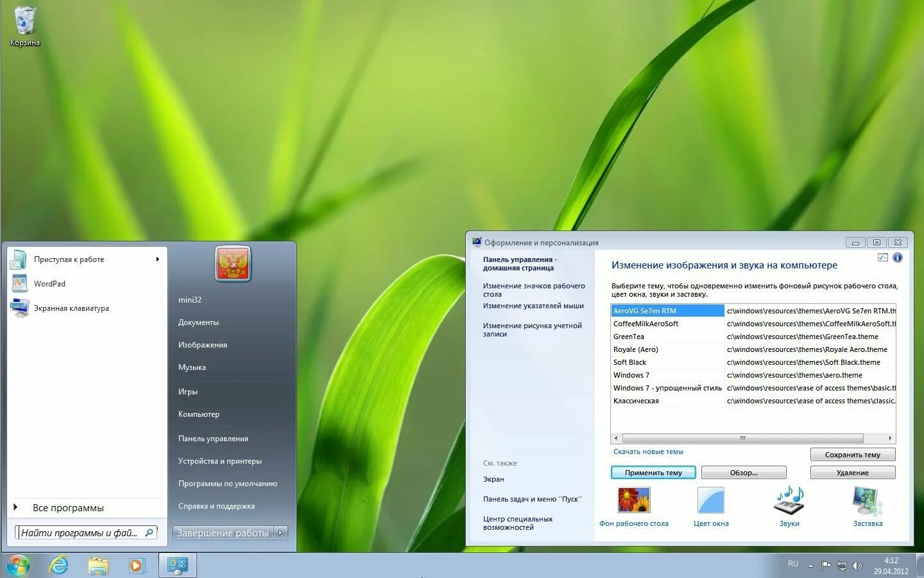Open Изображения in Start menu
The image size is (924, 578).
pos(203,345)
